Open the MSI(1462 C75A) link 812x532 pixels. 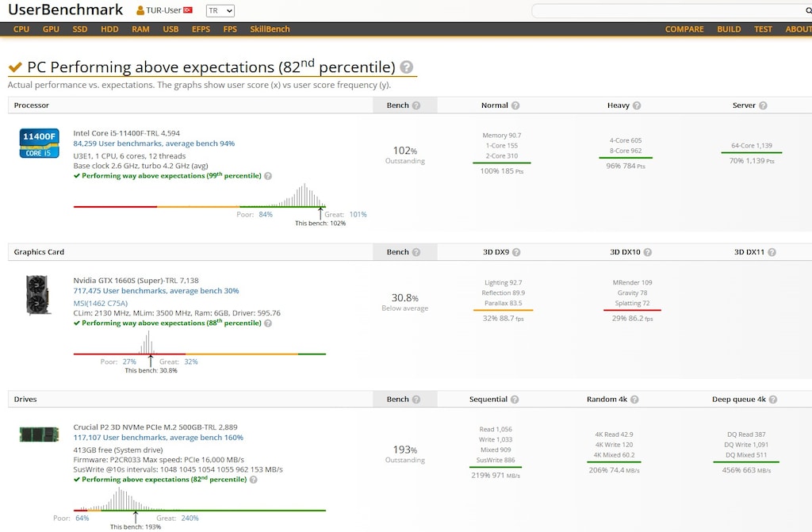[101, 303]
